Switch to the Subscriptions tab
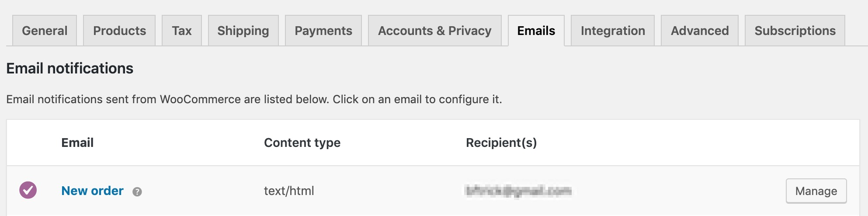The height and width of the screenshot is (216, 868). coord(795,31)
